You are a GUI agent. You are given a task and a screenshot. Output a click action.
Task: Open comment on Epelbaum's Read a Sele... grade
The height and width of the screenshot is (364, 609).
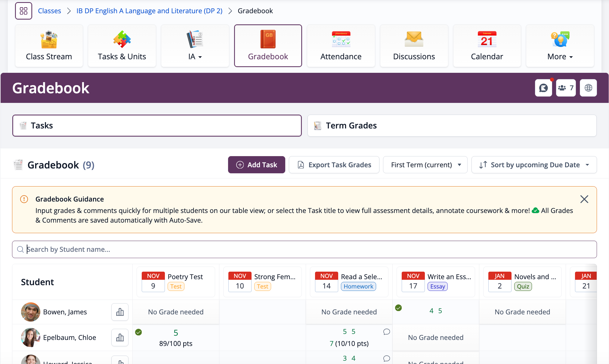(x=387, y=332)
